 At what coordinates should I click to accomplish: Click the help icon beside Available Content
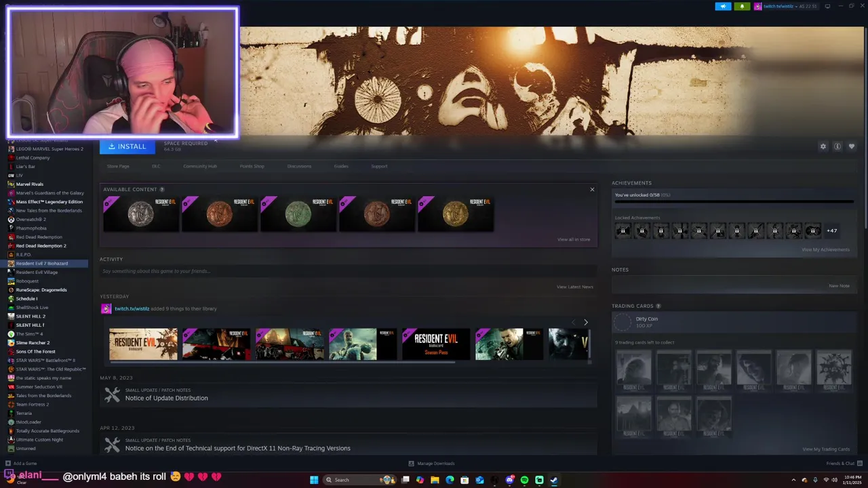161,190
